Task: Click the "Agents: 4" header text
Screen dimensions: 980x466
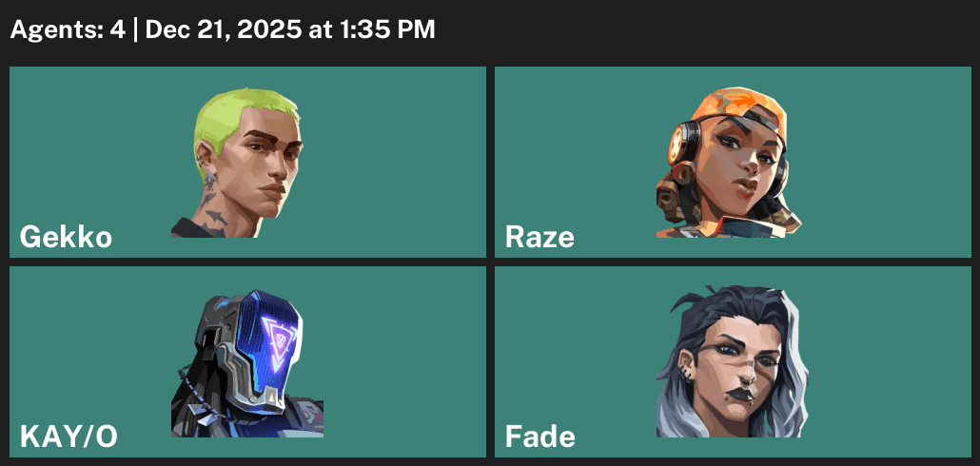Action: (x=68, y=29)
